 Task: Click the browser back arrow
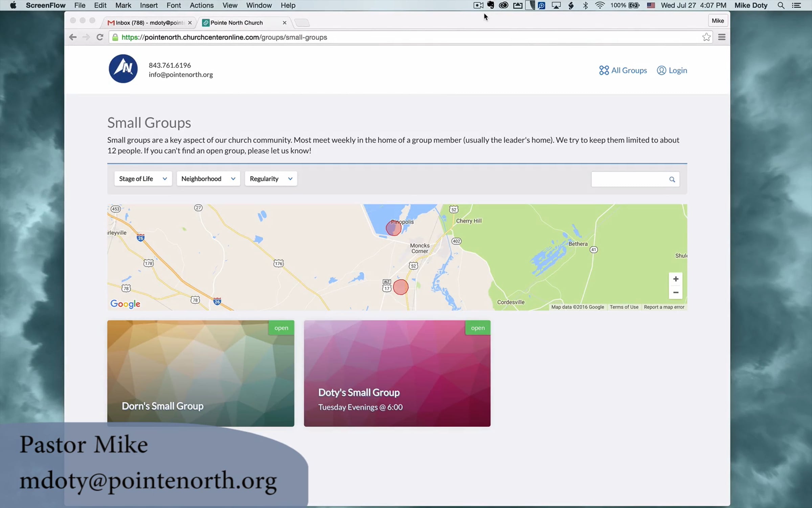73,37
